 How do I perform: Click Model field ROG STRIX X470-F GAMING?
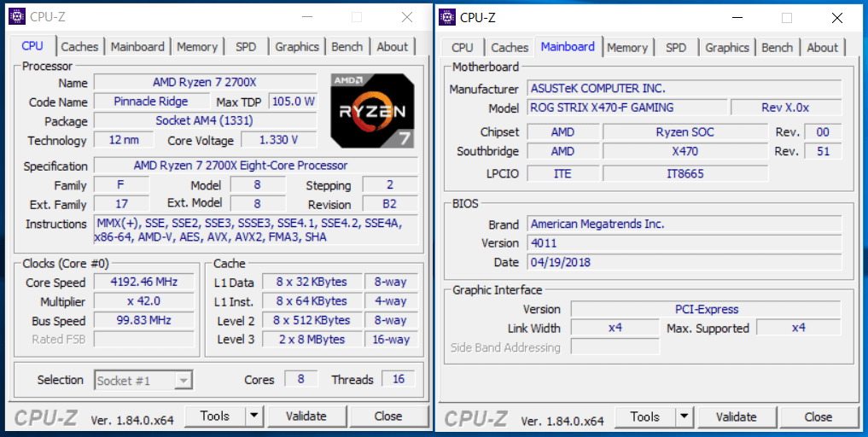(x=627, y=108)
